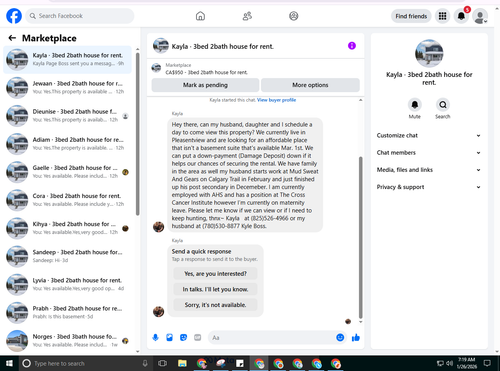Open the Kihya conversation
The image size is (500, 371).
tap(67, 228)
